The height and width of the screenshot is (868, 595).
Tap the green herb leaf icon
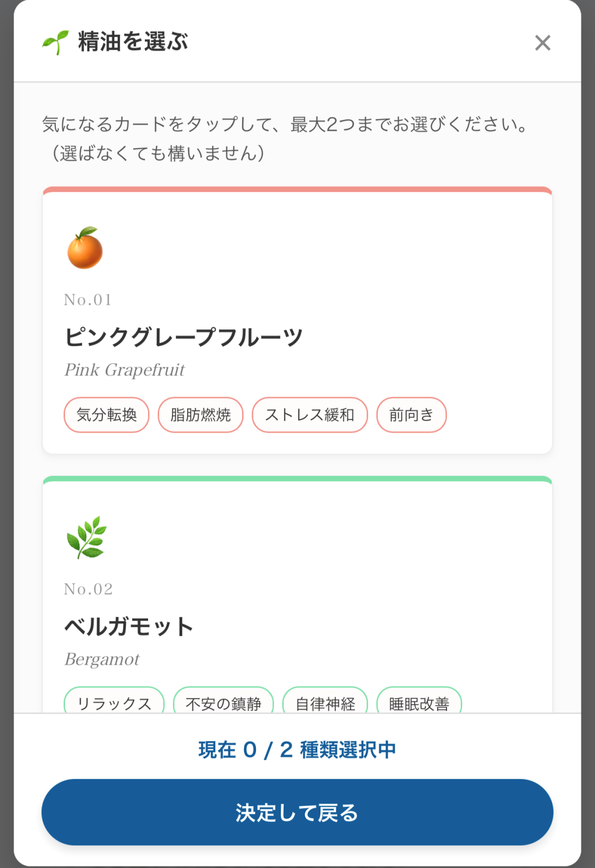point(86,537)
